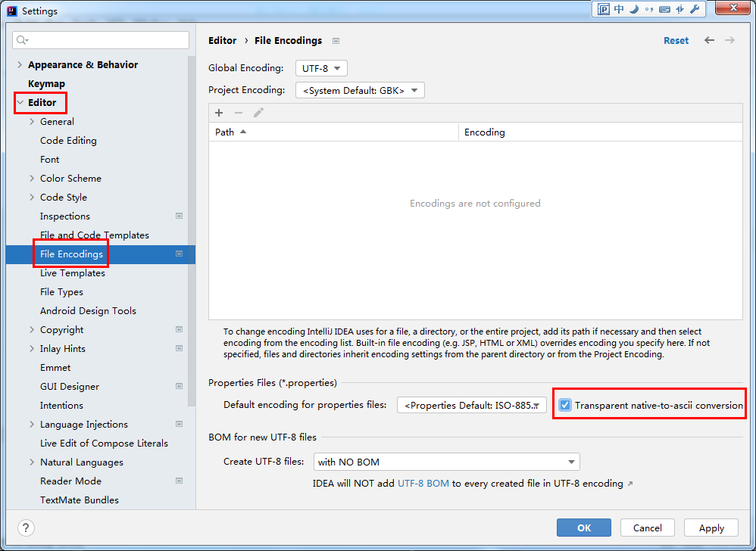Image resolution: width=756 pixels, height=551 pixels.
Task: Toggle the punctuation mode icon in IME bar
Action: pos(649,9)
